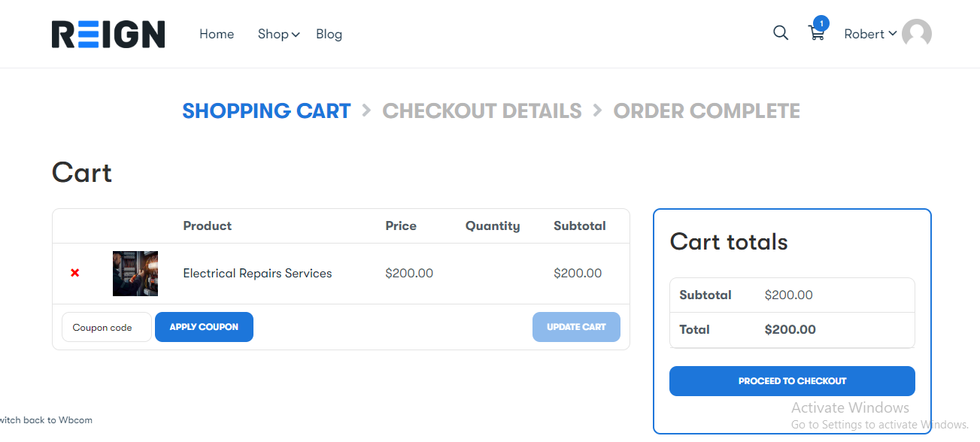Click the REIGN logo

tap(108, 35)
